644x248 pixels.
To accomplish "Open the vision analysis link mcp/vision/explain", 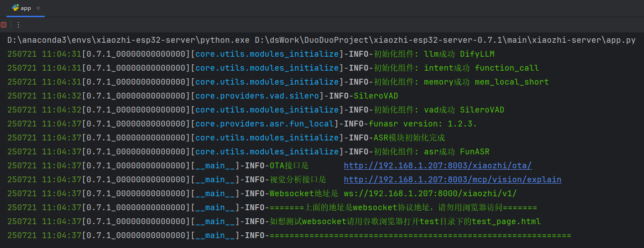I will click(453, 180).
